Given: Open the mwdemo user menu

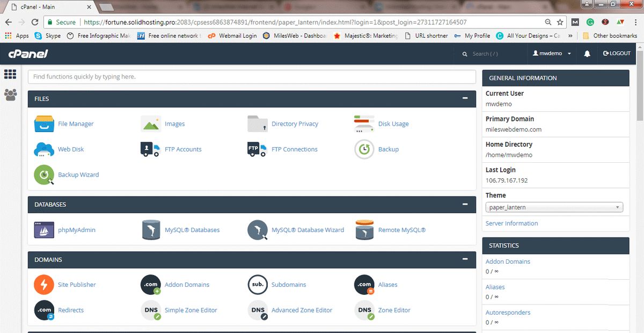Looking at the screenshot, I should 552,54.
